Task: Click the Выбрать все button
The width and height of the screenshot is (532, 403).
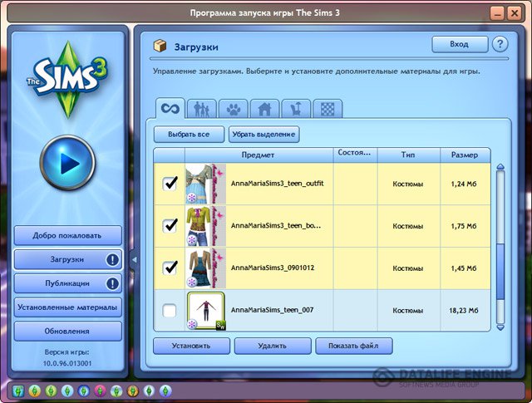Action: [x=189, y=135]
